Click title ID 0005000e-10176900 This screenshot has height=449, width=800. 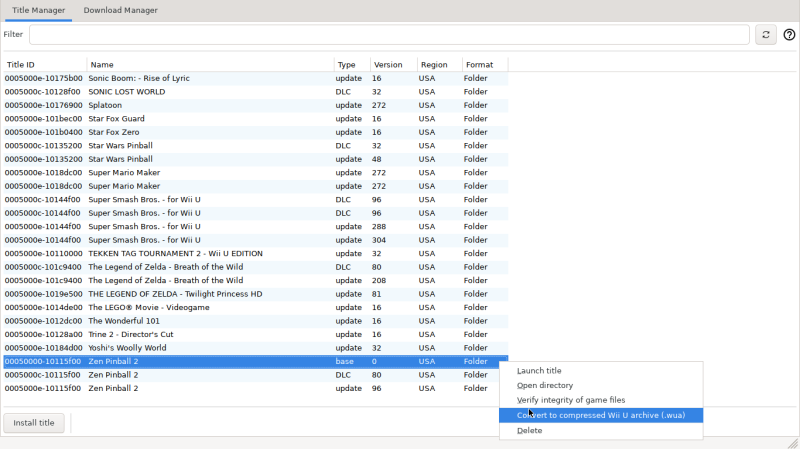pos(43,105)
